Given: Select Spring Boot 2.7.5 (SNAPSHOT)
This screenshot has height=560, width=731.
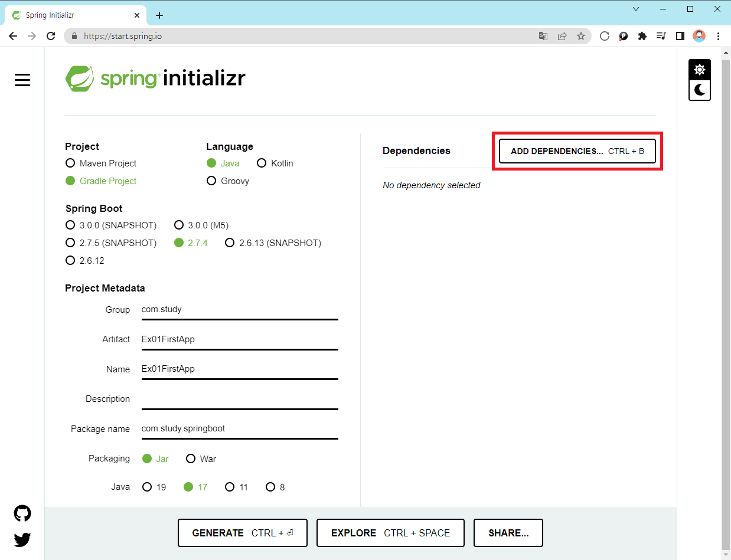Looking at the screenshot, I should (x=111, y=243).
